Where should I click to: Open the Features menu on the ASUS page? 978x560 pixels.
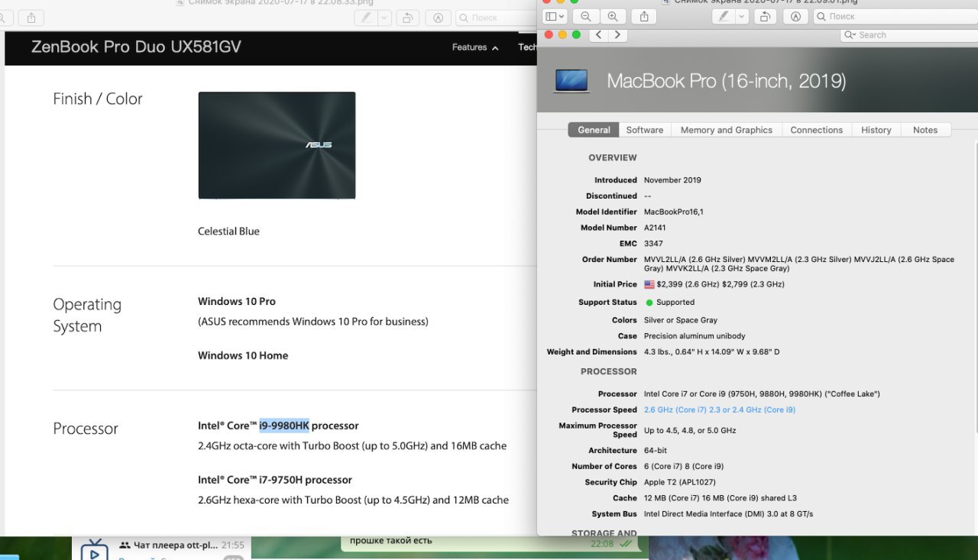469,47
